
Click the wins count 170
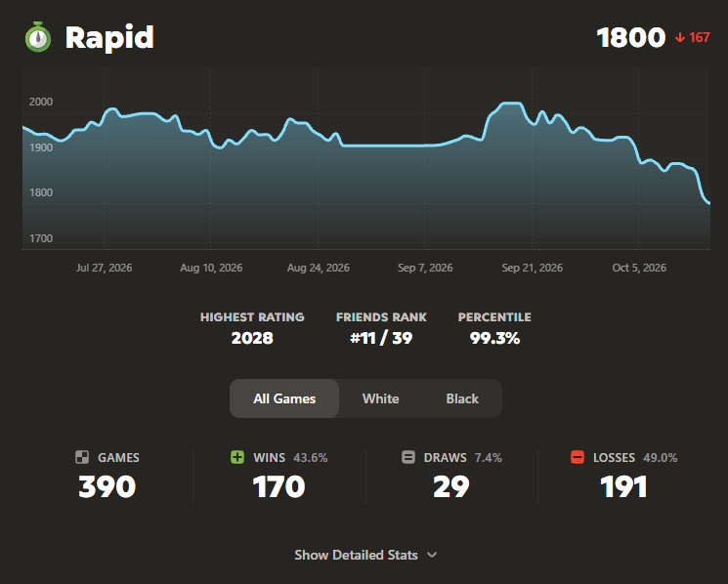pyautogui.click(x=279, y=486)
